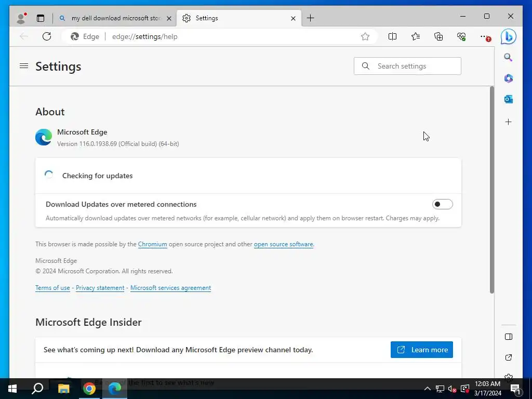Open a new tab
Image resolution: width=532 pixels, height=399 pixels.
coord(310,18)
